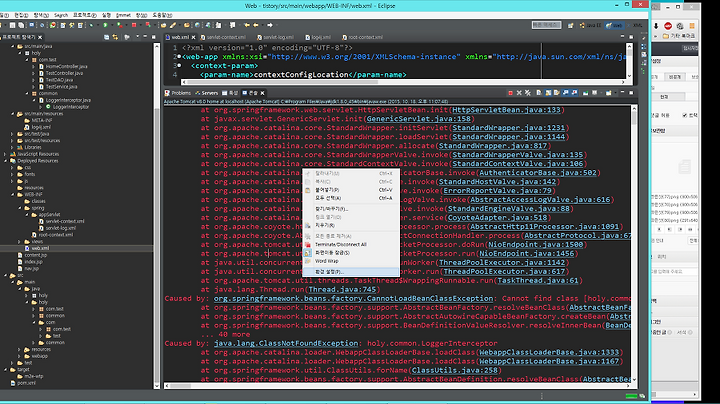Screen dimensions: 720x404
Task: Select paste (Ctrl+V) entry in context menu
Action: [x=351, y=190]
